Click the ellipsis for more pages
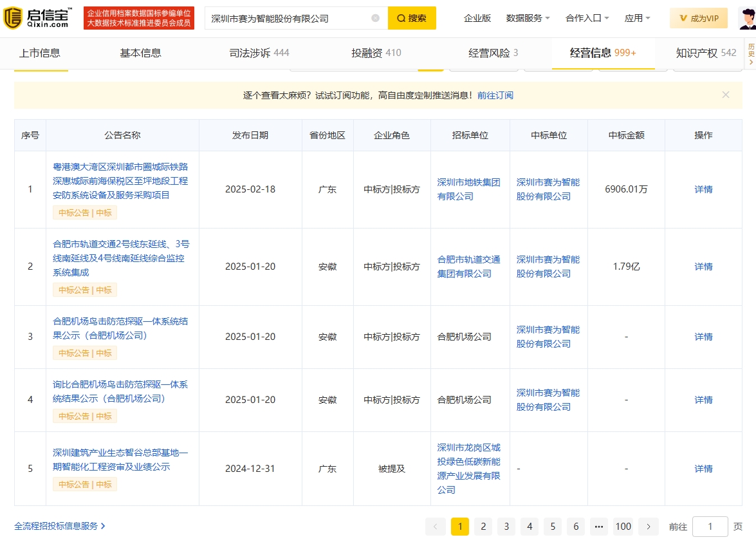756x553 pixels. pyautogui.click(x=599, y=527)
